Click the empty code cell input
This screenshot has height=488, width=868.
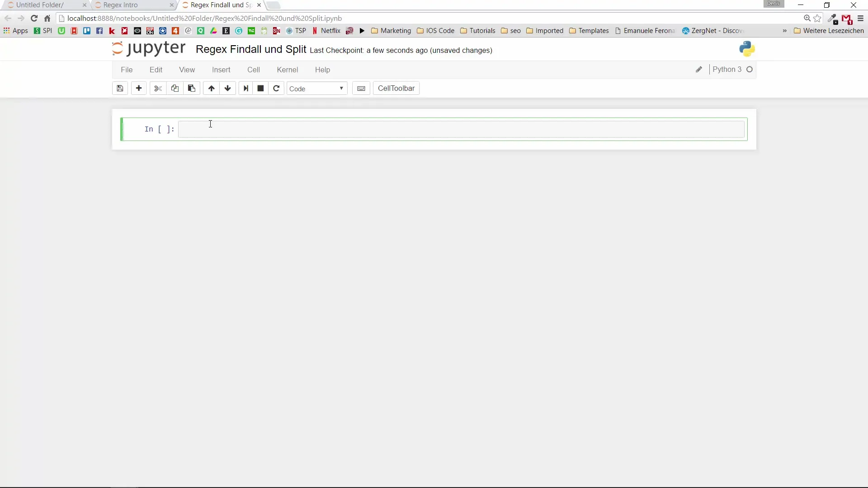(461, 129)
